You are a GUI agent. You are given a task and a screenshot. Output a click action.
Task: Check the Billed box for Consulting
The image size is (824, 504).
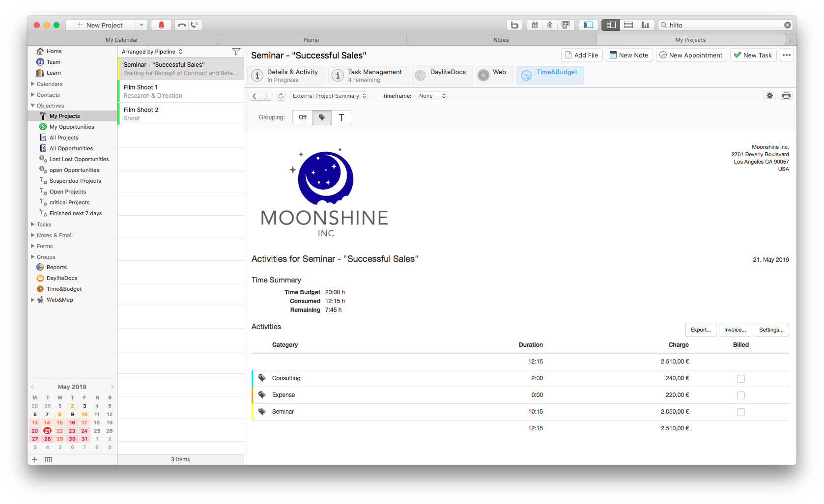(740, 379)
